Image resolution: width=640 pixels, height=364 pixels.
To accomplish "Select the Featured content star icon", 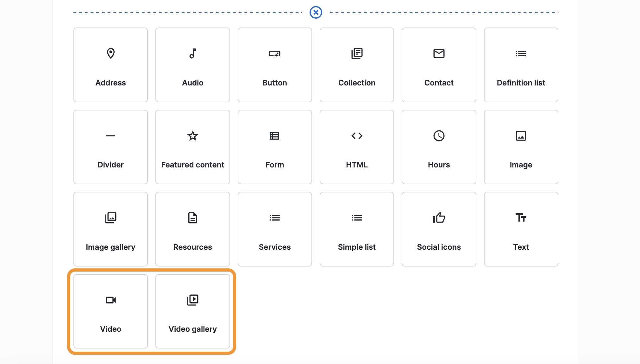I will [x=192, y=136].
